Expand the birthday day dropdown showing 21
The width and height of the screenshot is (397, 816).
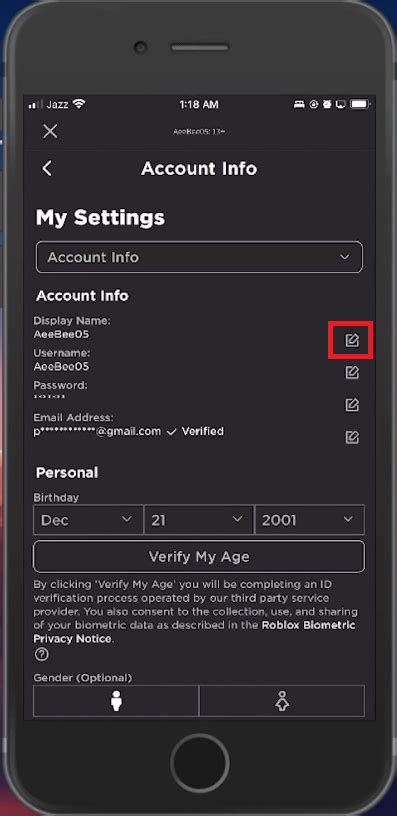coord(199,519)
